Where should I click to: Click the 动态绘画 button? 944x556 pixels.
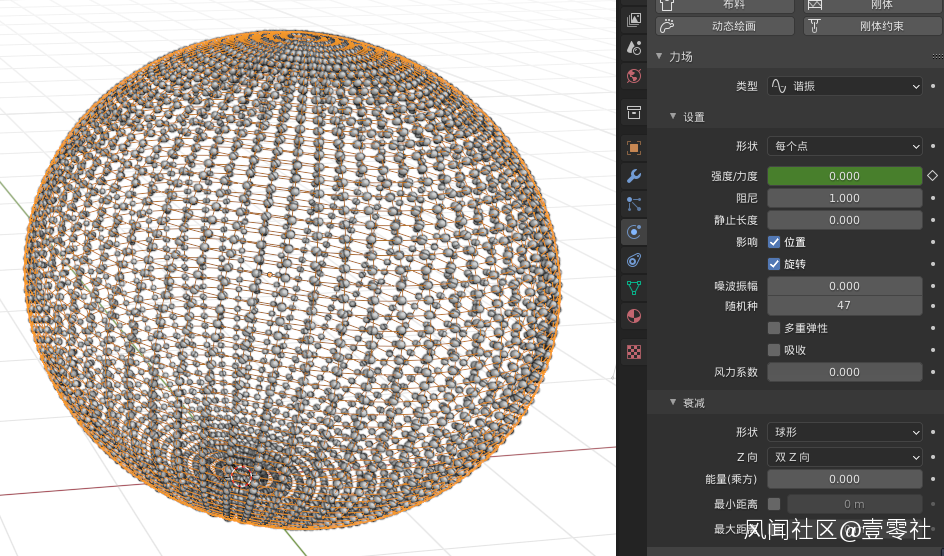tap(725, 26)
